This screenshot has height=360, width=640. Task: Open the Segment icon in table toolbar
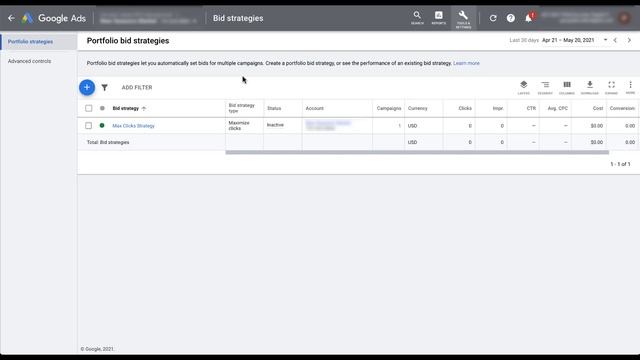click(x=545, y=87)
